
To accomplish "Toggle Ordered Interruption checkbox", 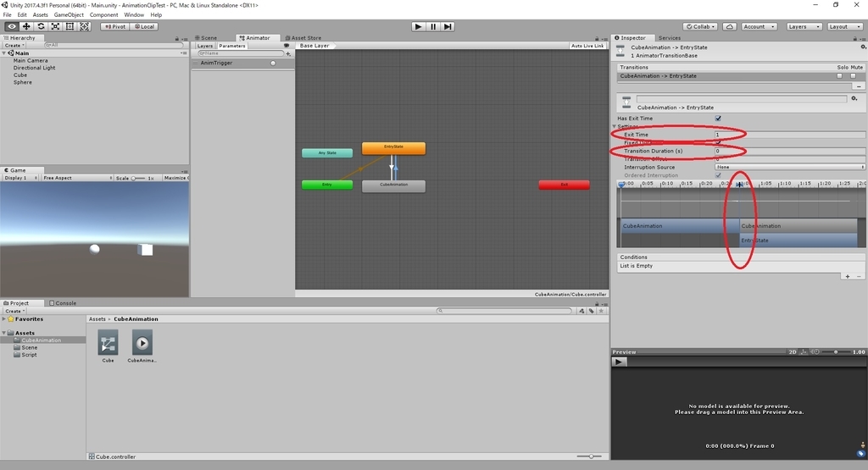I will tap(718, 175).
